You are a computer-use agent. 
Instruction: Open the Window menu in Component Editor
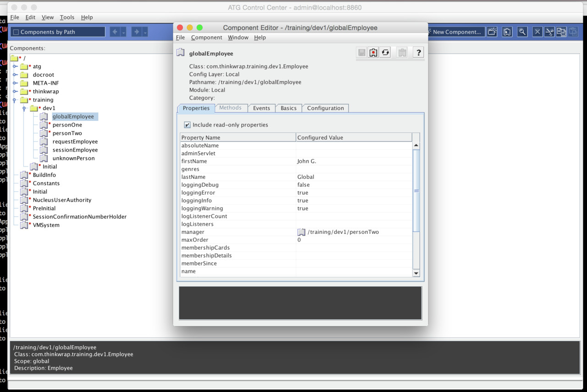click(238, 37)
